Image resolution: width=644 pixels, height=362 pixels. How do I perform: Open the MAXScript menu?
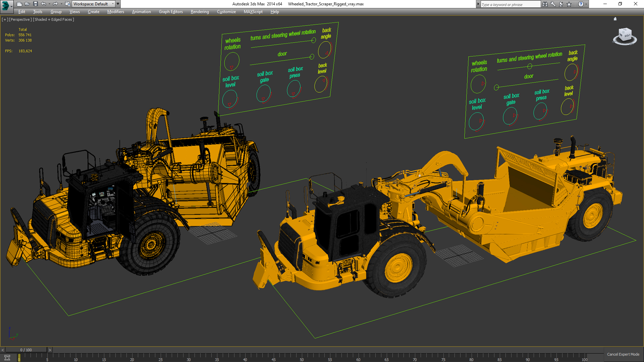point(253,12)
